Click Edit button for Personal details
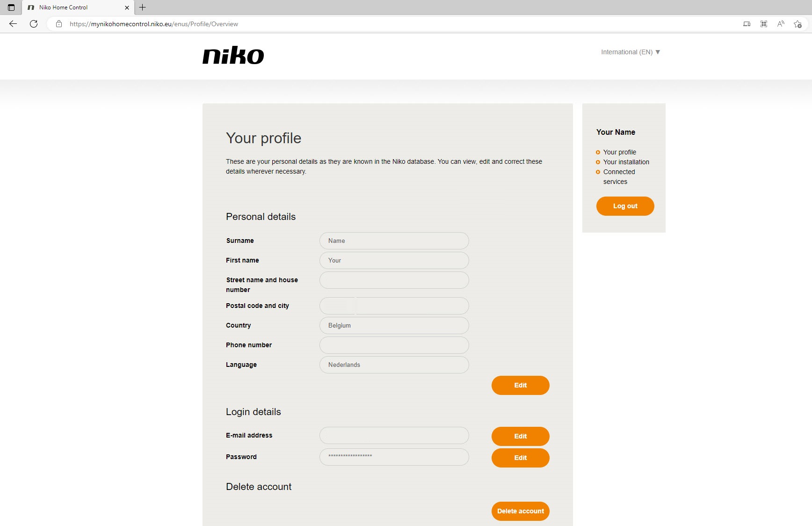812x526 pixels. 520,385
